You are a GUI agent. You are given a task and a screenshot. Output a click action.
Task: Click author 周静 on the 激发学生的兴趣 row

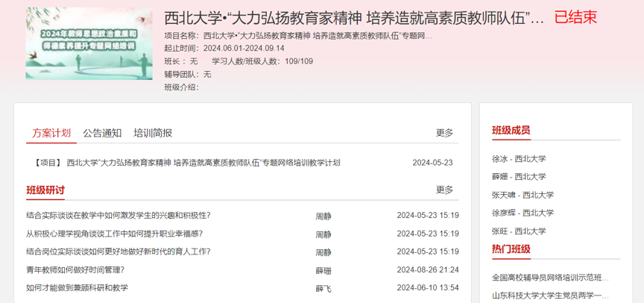323,216
